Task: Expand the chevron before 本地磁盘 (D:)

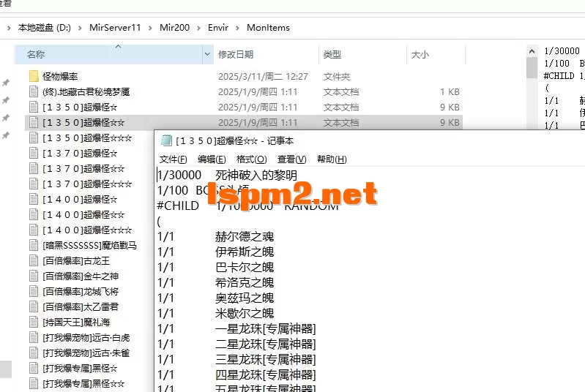Action: point(9,28)
